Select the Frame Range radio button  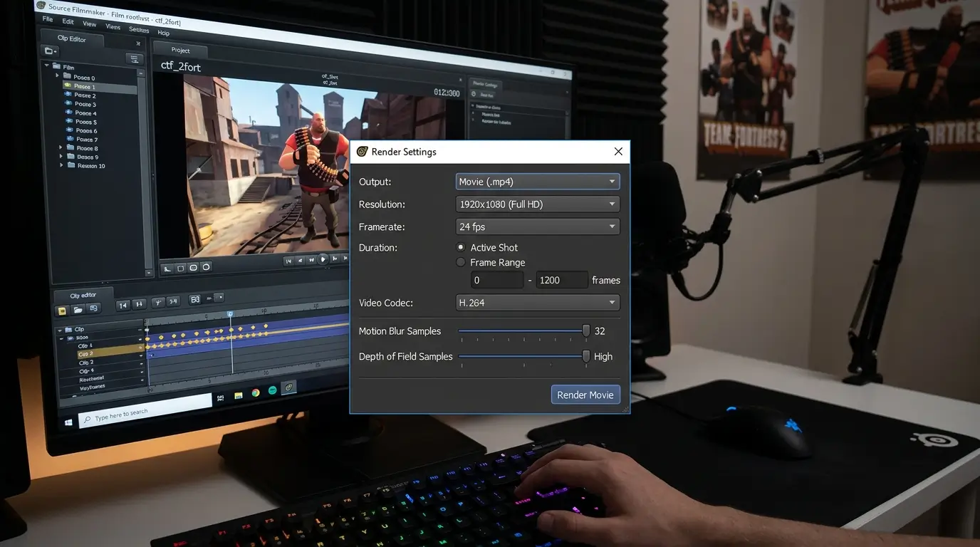coord(461,262)
